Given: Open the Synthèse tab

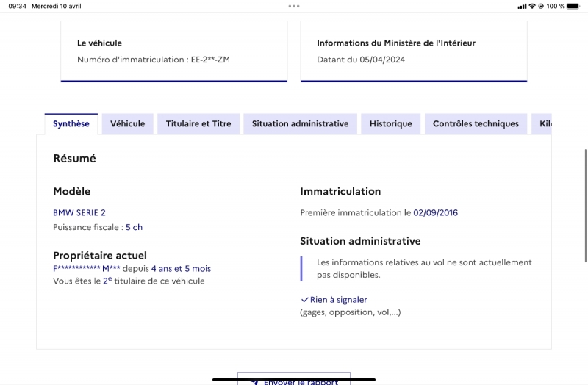Looking at the screenshot, I should pos(71,123).
